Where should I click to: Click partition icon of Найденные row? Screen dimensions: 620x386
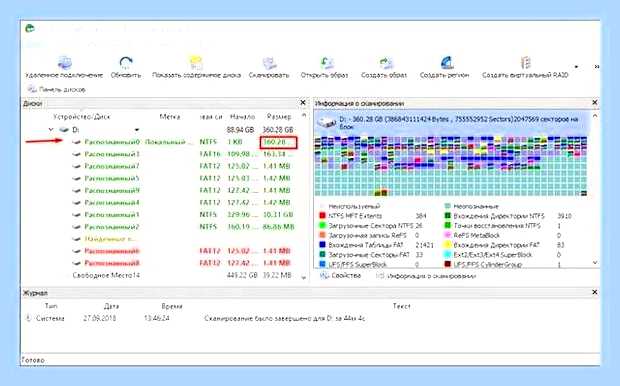(76, 239)
